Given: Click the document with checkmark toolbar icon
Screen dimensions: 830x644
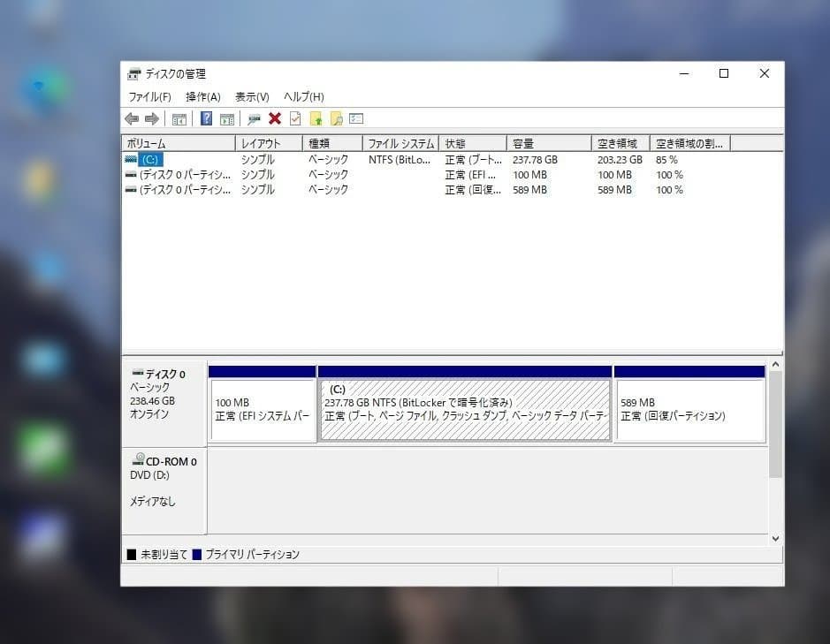Looking at the screenshot, I should [x=294, y=118].
